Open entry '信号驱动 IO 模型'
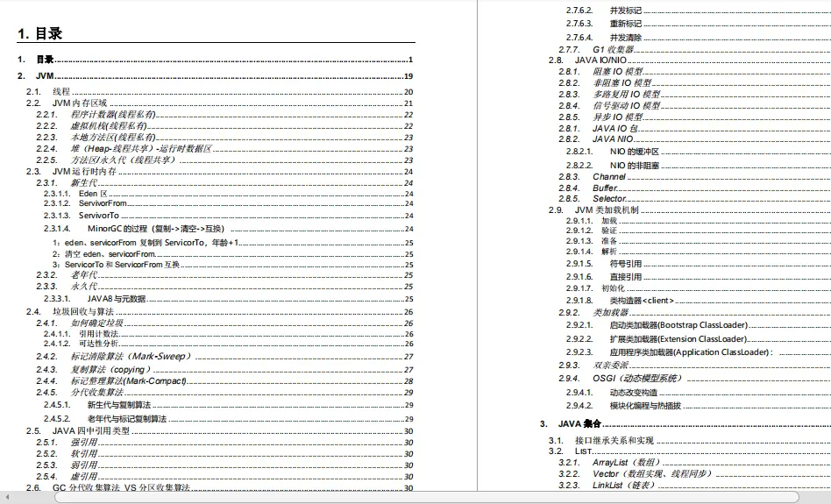This screenshot has height=504, width=831. (694, 105)
